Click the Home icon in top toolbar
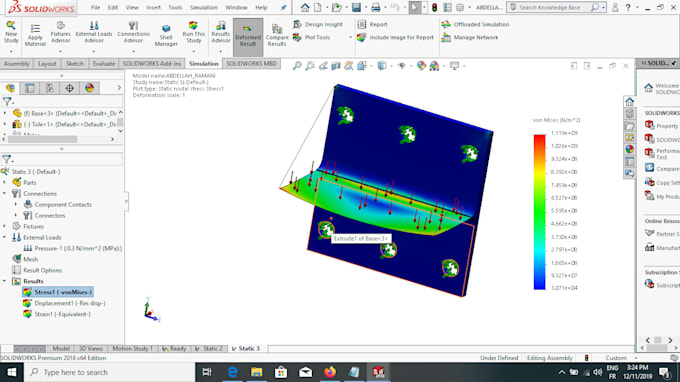The image size is (680, 382). [305, 7]
